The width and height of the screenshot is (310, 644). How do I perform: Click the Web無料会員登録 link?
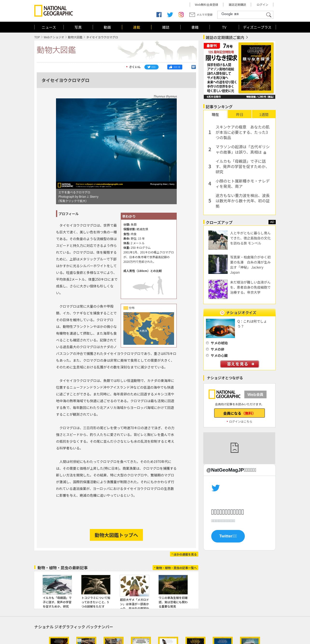pyautogui.click(x=206, y=5)
